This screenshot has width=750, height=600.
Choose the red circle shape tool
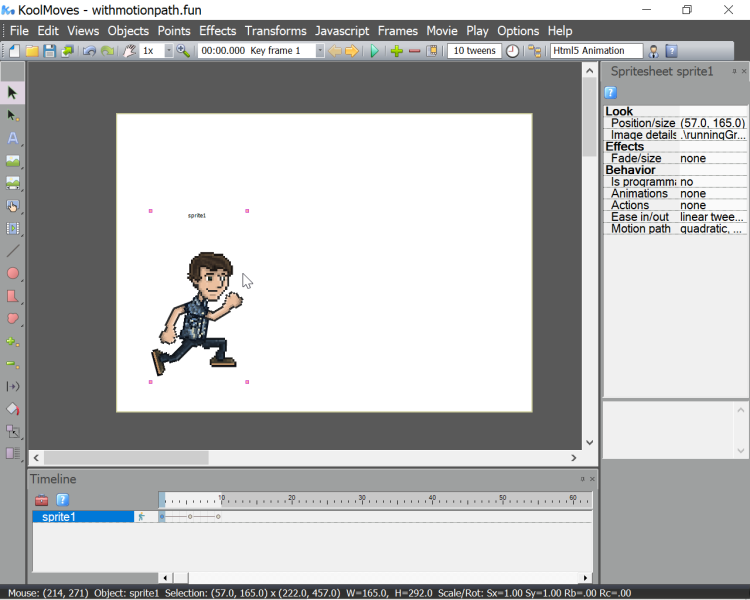(13, 273)
